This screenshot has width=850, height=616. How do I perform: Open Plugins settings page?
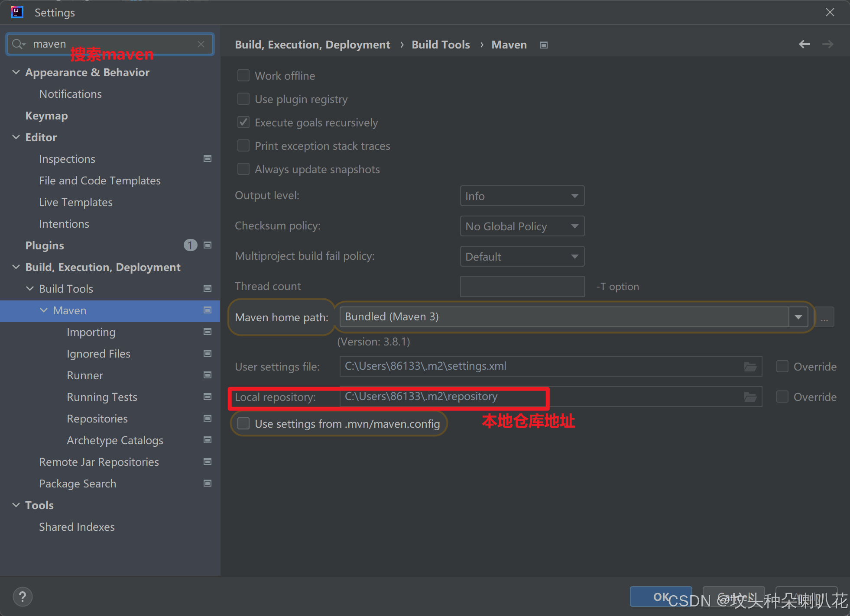click(45, 245)
